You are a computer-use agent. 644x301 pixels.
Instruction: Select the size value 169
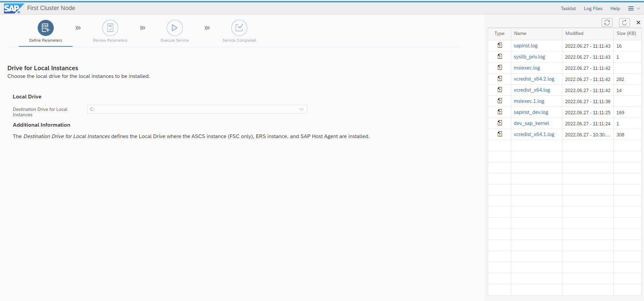tap(620, 113)
